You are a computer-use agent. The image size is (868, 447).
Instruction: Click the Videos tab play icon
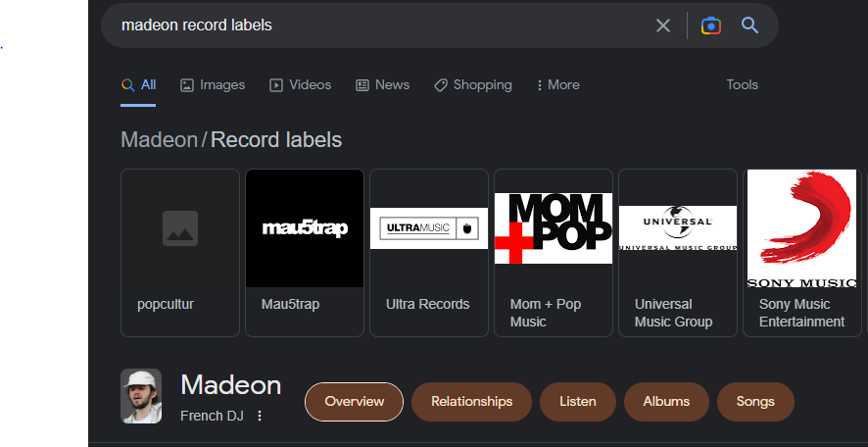coord(275,85)
